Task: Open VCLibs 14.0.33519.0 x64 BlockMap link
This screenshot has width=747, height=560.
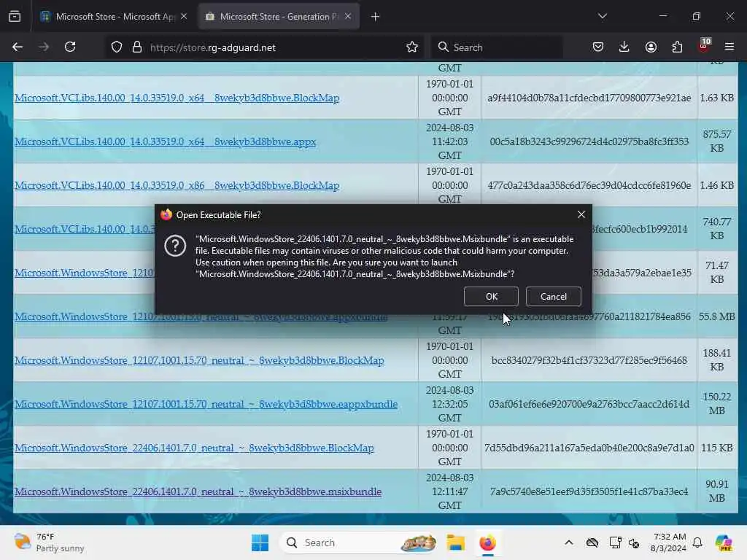Action: (x=177, y=98)
